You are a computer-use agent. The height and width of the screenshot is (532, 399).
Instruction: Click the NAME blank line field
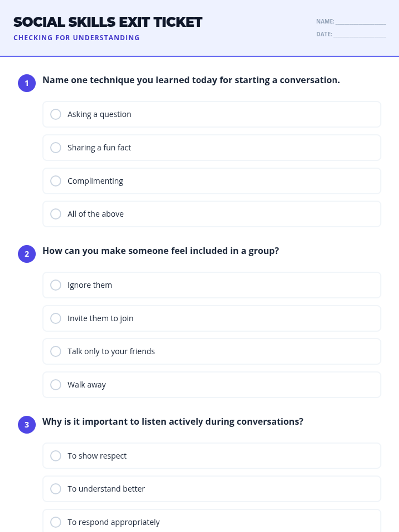pyautogui.click(x=360, y=22)
